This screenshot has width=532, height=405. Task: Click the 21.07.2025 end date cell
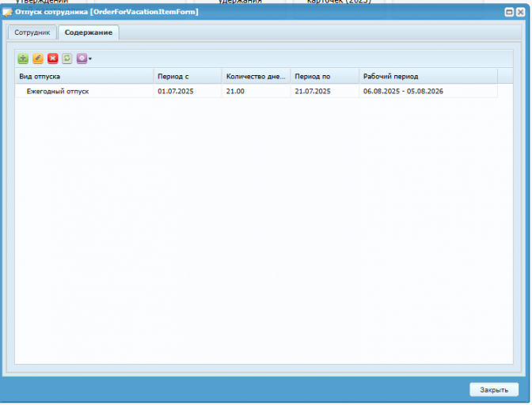(x=325, y=91)
